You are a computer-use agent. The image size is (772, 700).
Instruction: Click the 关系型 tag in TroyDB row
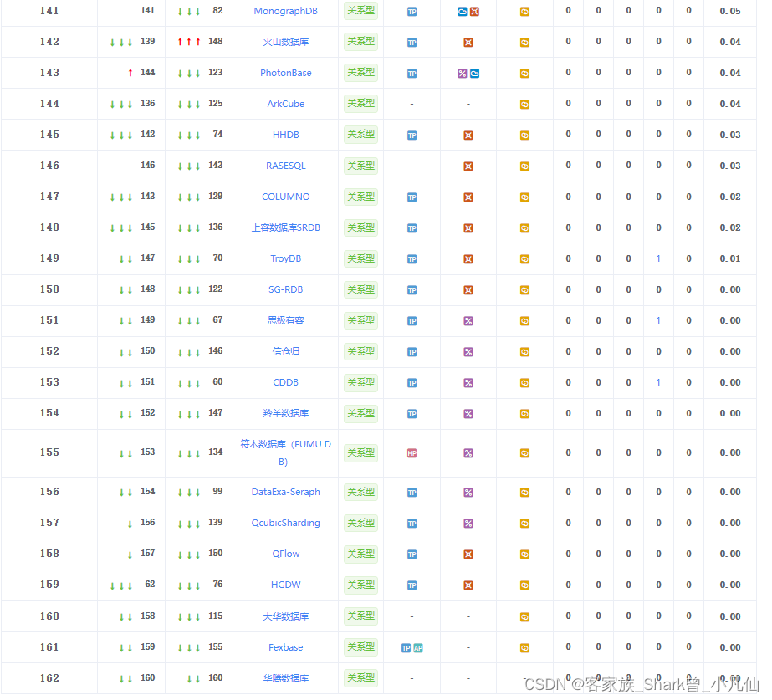pos(360,259)
